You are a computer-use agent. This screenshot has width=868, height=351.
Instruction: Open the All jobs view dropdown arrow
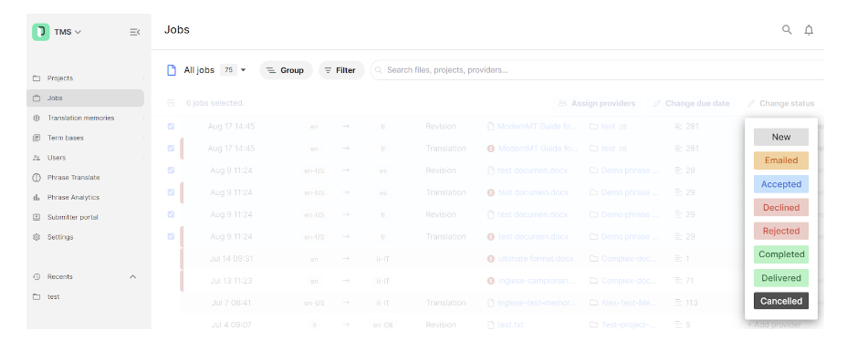click(243, 70)
